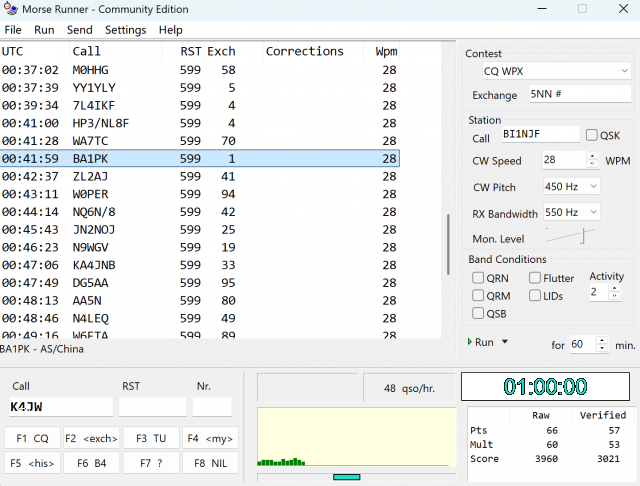Select the N9WGV log row
Image resolution: width=640 pixels, height=486 pixels.
(x=200, y=247)
